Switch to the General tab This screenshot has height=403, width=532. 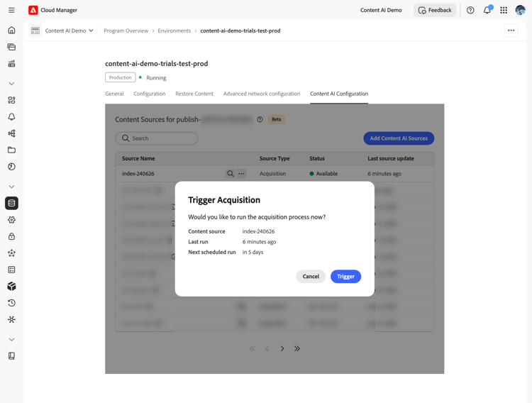114,94
